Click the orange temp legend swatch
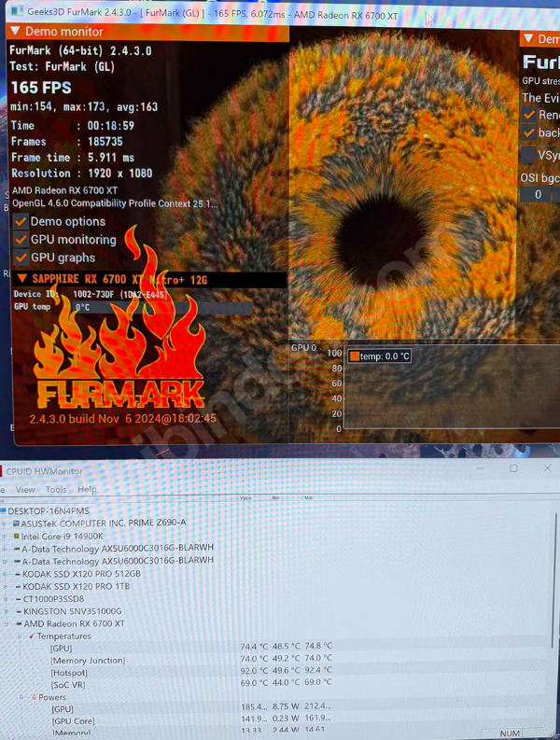This screenshot has height=740, width=560. (354, 356)
